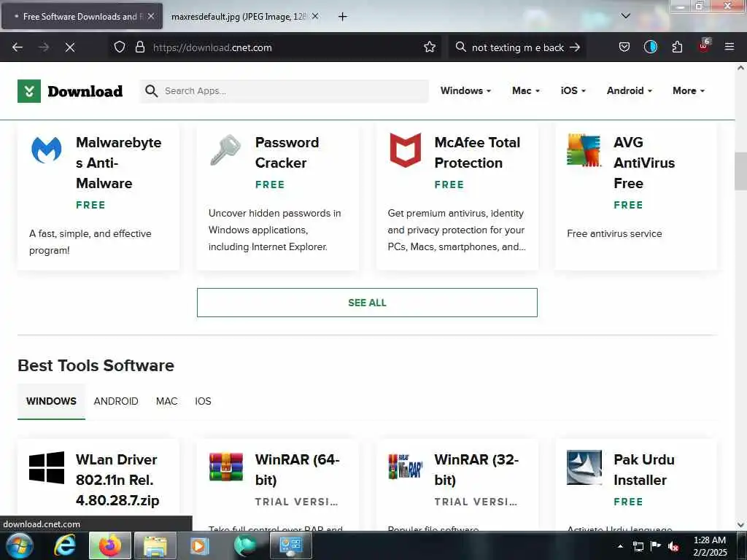The width and height of the screenshot is (747, 560).
Task: Stop loading the page
Action: [x=70, y=47]
